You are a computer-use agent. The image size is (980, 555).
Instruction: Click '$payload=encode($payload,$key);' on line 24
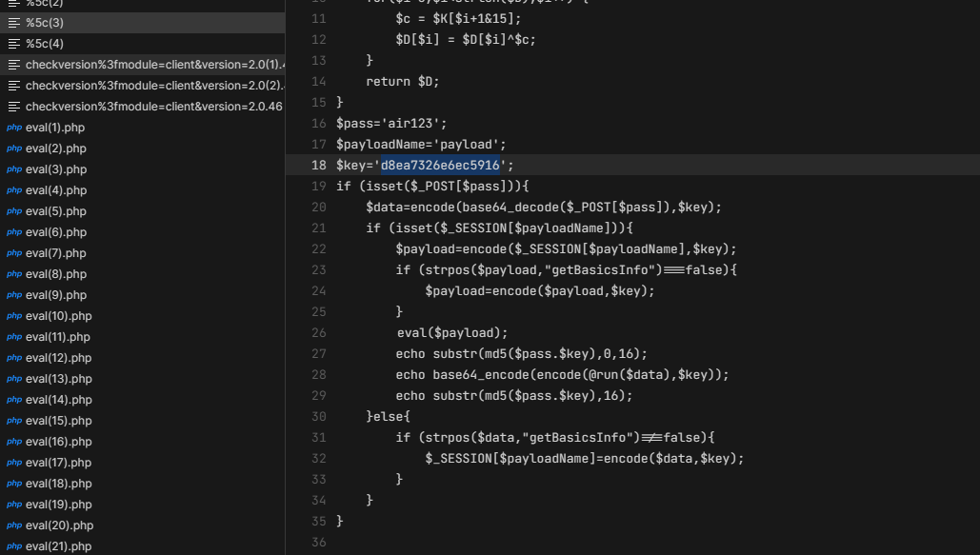tap(540, 290)
